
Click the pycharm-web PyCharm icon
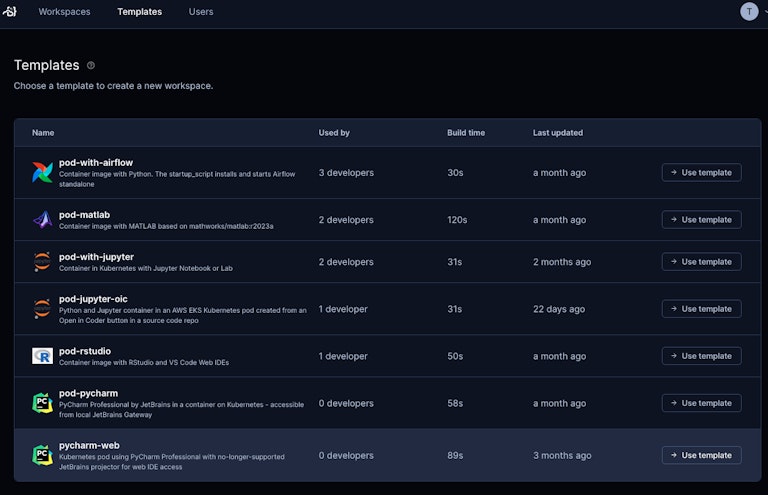pos(42,455)
